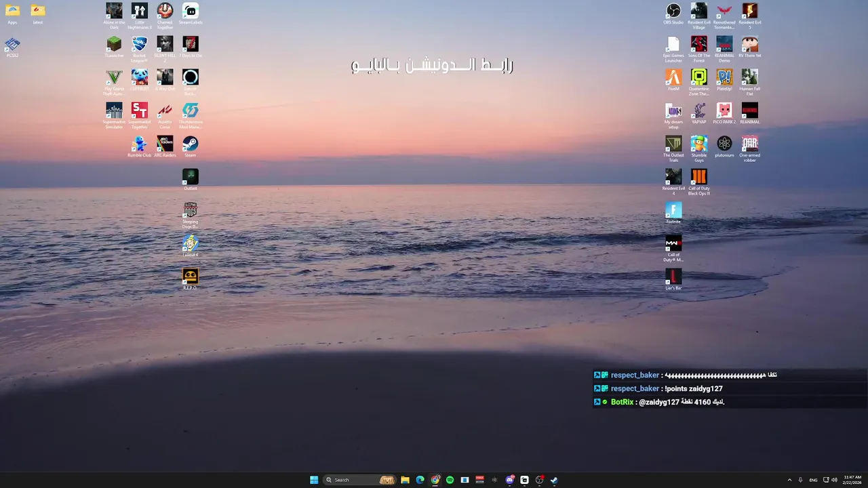
Task: Open File Explorer from taskbar
Action: [x=405, y=480]
